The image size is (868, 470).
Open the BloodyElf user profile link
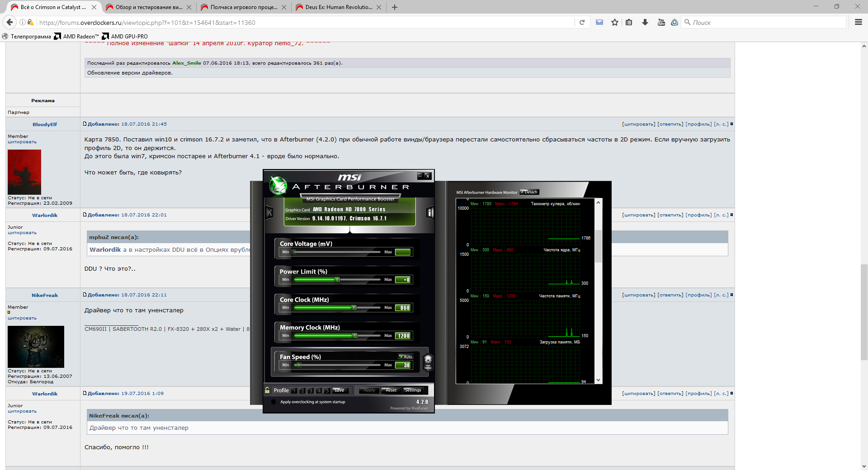(x=45, y=124)
